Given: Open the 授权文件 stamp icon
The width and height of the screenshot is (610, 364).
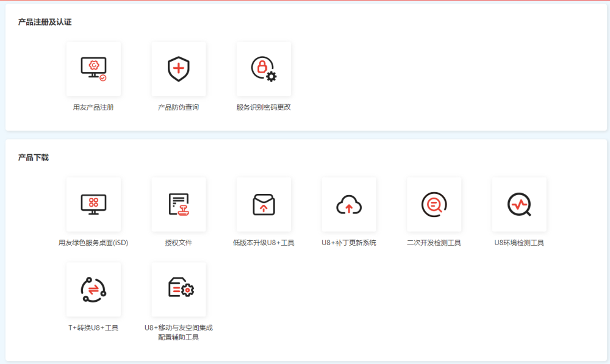Looking at the screenshot, I should [179, 204].
